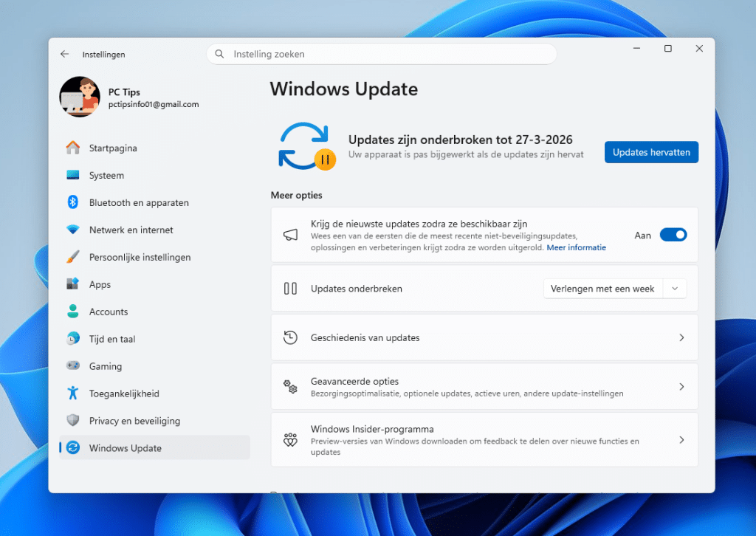Open Bluetooth en apparaten settings
Viewport: 756px width, 536px height.
point(133,202)
